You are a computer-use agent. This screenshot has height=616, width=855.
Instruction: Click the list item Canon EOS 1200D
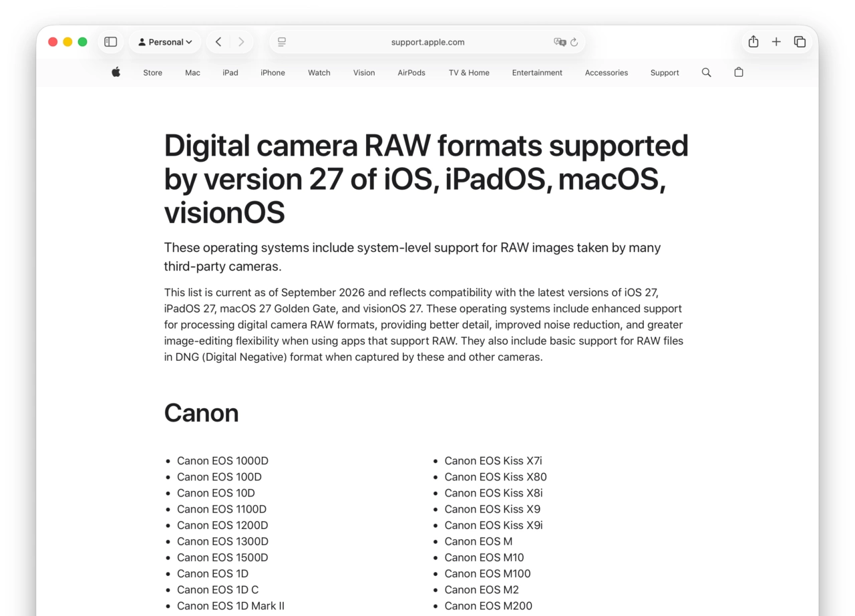tap(222, 525)
